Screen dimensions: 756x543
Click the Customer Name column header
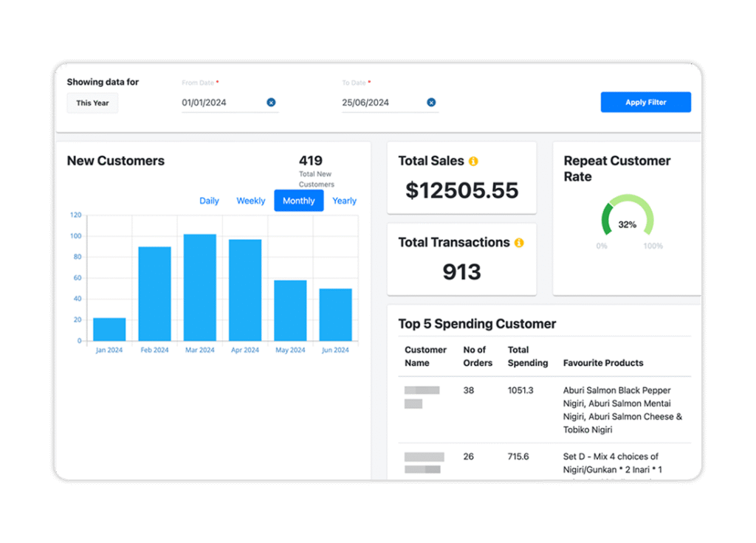click(x=425, y=356)
